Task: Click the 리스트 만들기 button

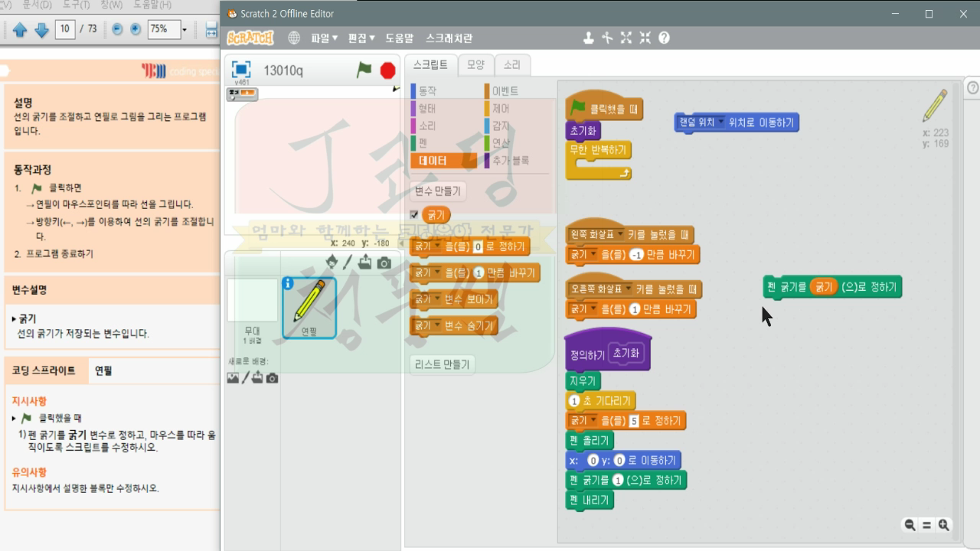Action: pos(442,364)
